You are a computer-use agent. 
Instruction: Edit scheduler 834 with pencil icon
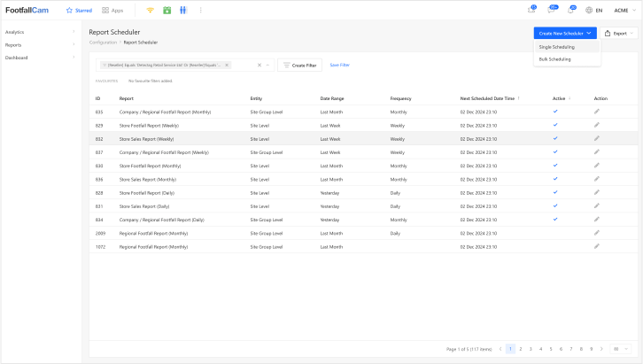(x=597, y=220)
